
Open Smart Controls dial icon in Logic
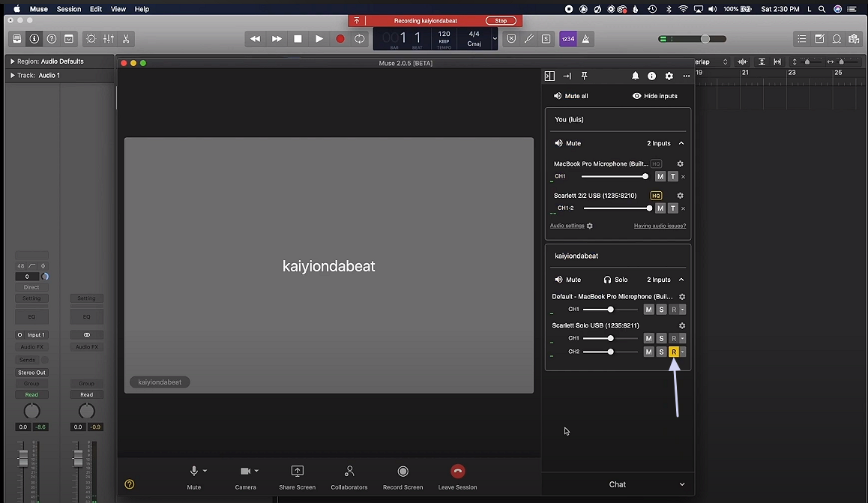pos(91,39)
